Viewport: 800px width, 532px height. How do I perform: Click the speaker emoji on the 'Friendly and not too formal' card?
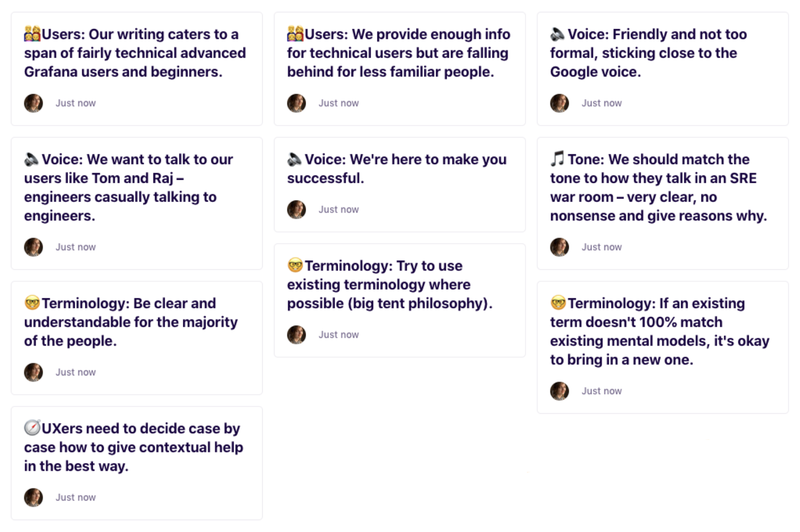click(x=558, y=34)
